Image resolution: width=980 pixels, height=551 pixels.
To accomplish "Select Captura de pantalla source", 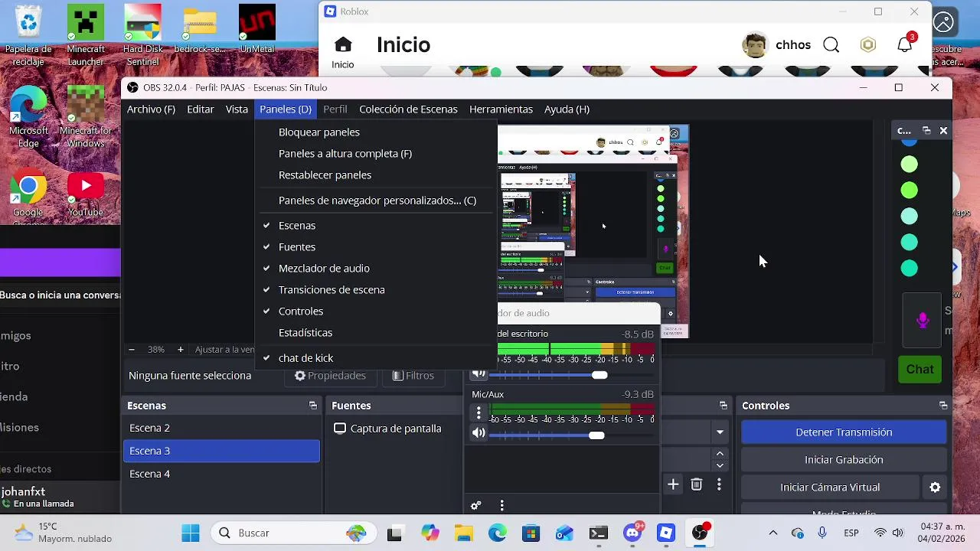I will point(396,429).
